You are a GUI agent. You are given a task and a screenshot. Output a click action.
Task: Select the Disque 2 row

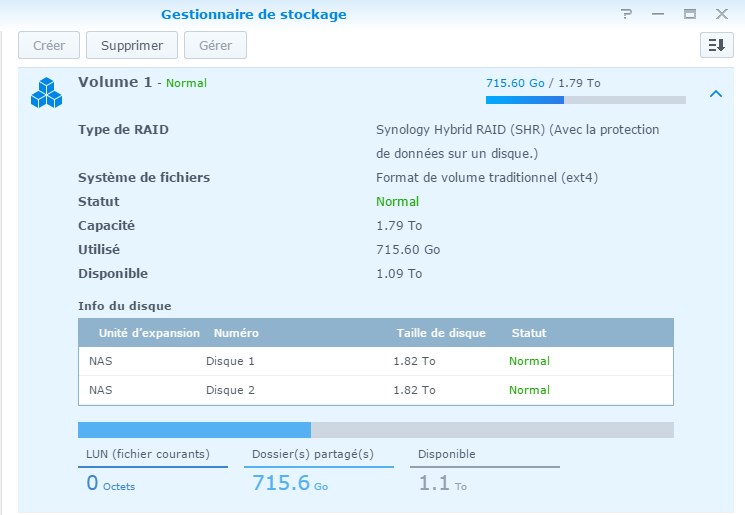coord(375,390)
